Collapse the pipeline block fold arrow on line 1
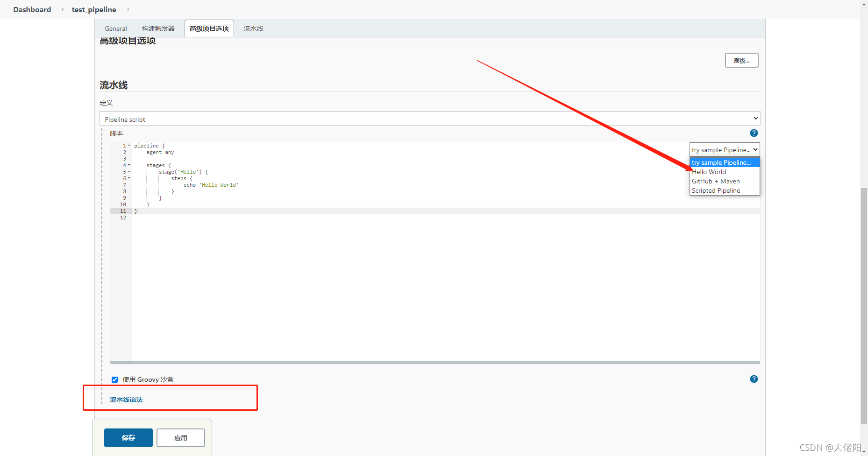This screenshot has height=456, width=868. [129, 146]
